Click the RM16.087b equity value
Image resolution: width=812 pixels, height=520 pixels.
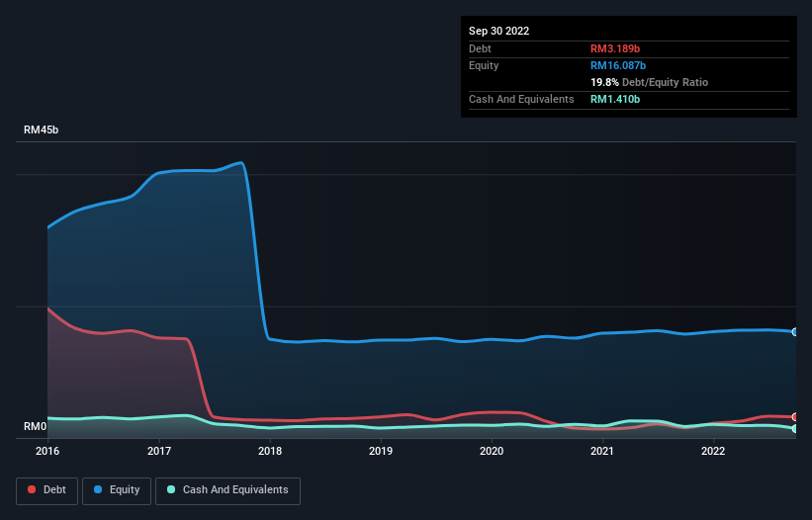(618, 65)
